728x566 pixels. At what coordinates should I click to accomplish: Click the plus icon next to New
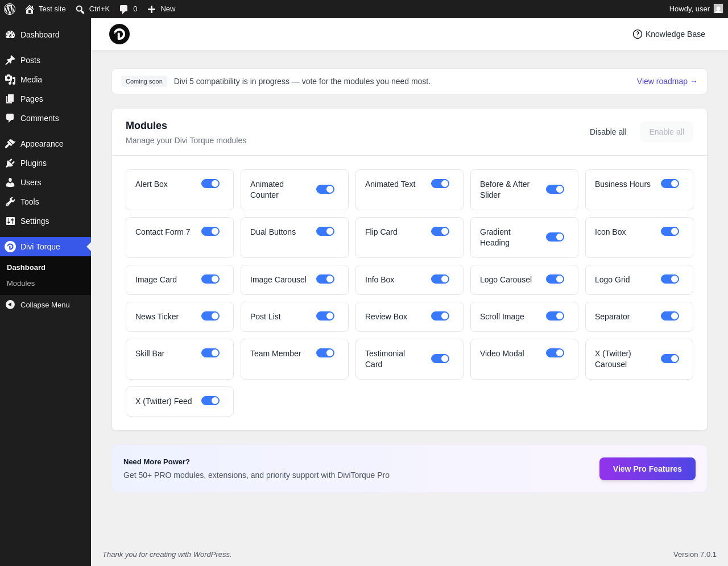(x=151, y=9)
